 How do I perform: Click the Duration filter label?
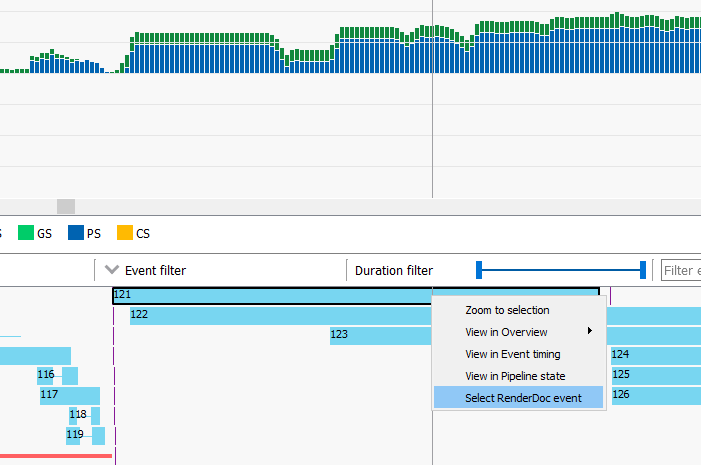(394, 271)
